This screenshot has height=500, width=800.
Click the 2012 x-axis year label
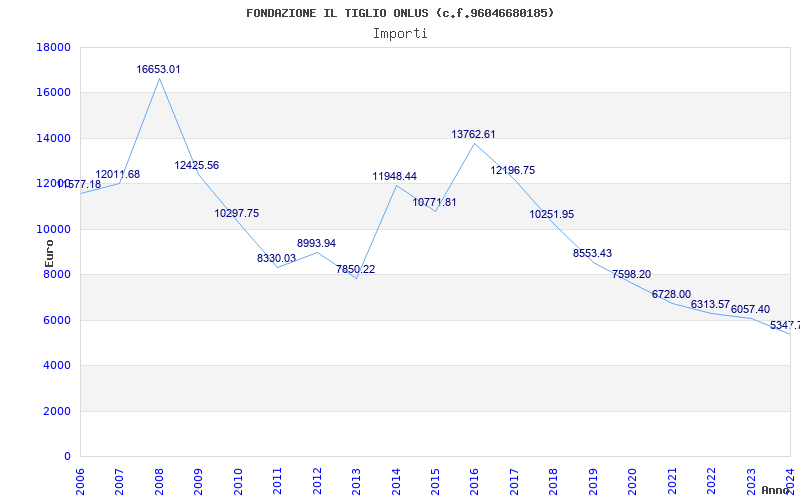pyautogui.click(x=317, y=481)
